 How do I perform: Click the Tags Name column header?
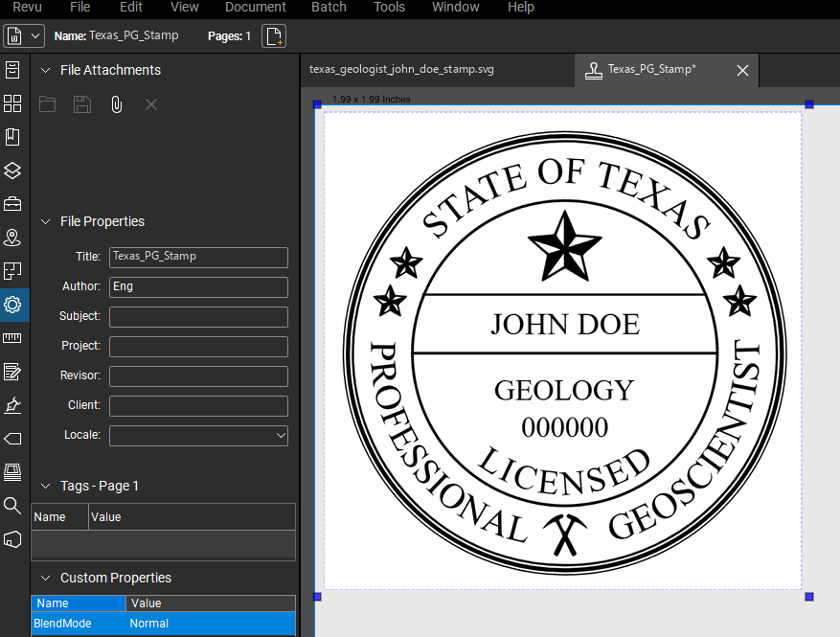59,517
